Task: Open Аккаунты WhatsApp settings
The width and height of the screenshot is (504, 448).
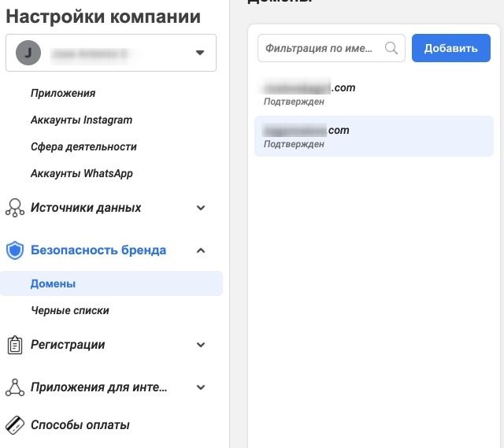Action: click(81, 173)
